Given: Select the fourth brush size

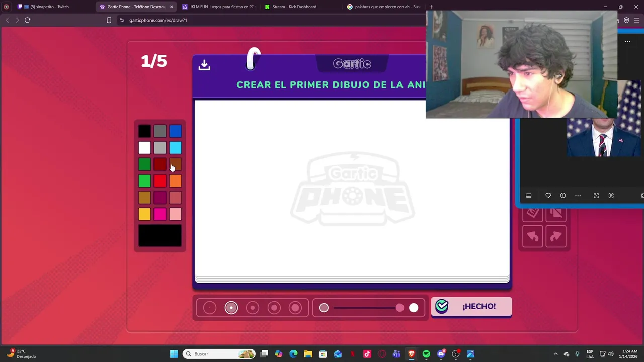Looking at the screenshot, I should point(274,308).
